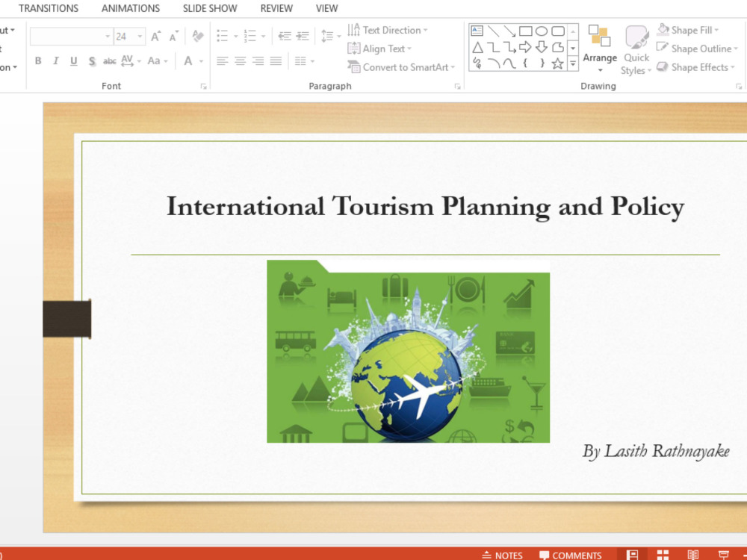Open the ANIMATIONS ribbon tab
This screenshot has width=747, height=560.
[x=131, y=8]
